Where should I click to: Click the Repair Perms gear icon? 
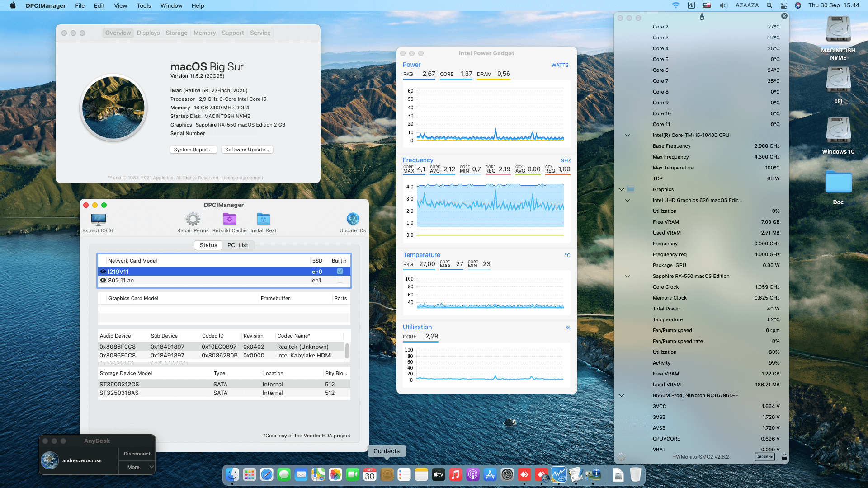pyautogui.click(x=193, y=220)
